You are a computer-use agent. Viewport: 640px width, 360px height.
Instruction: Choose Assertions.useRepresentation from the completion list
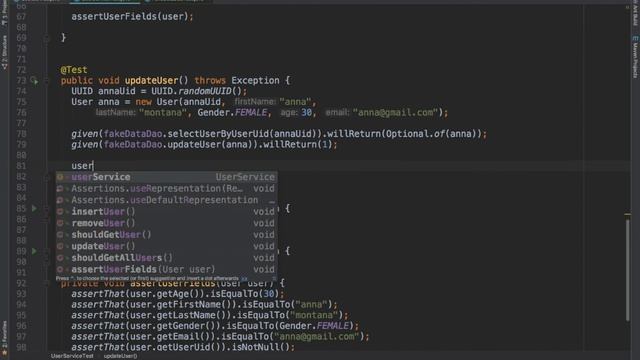tap(167, 189)
